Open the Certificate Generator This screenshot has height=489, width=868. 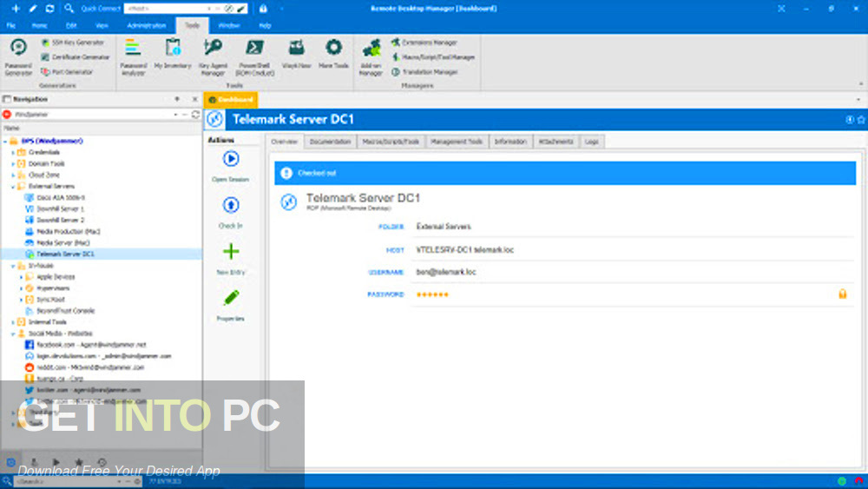[x=76, y=57]
